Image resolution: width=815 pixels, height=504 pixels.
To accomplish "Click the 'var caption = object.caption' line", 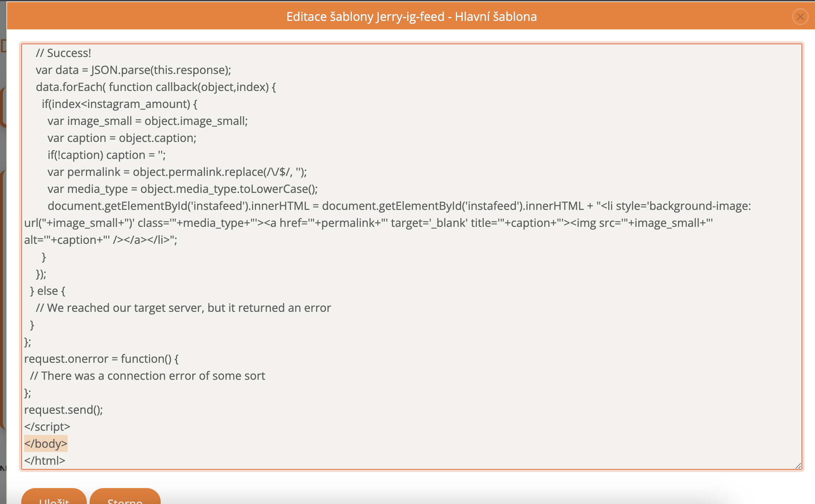I will 122,138.
